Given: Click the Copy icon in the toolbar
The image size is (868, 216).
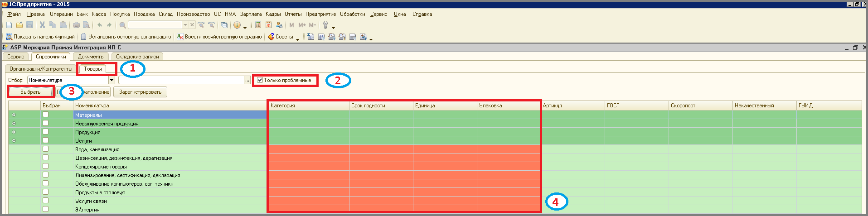Looking at the screenshot, I should (53, 25).
